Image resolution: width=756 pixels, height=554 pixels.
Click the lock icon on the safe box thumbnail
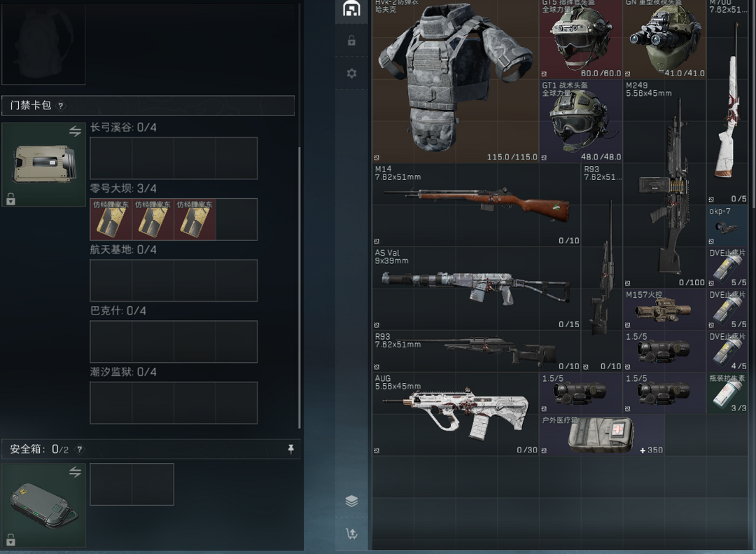10,539
